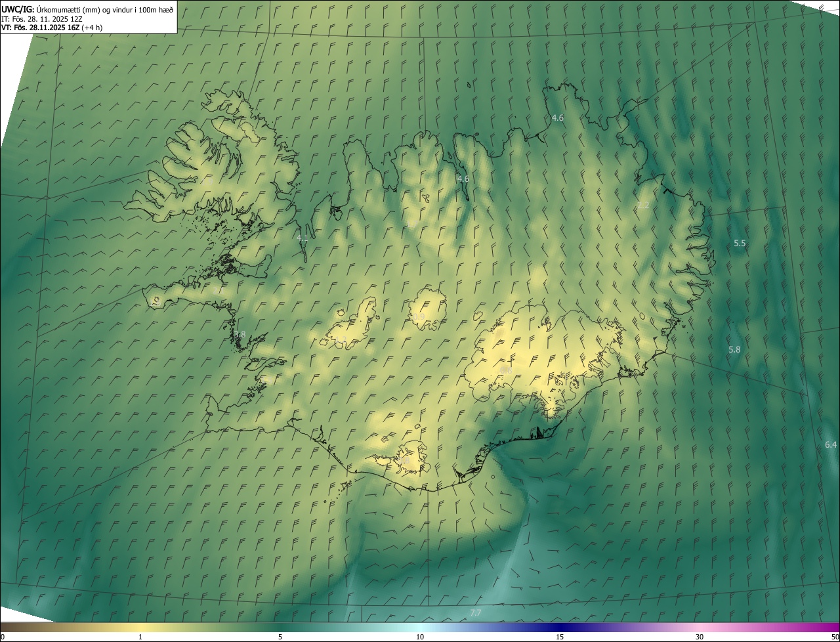
Task: Click the 5 tick label on the color scale
Action: pos(280,637)
